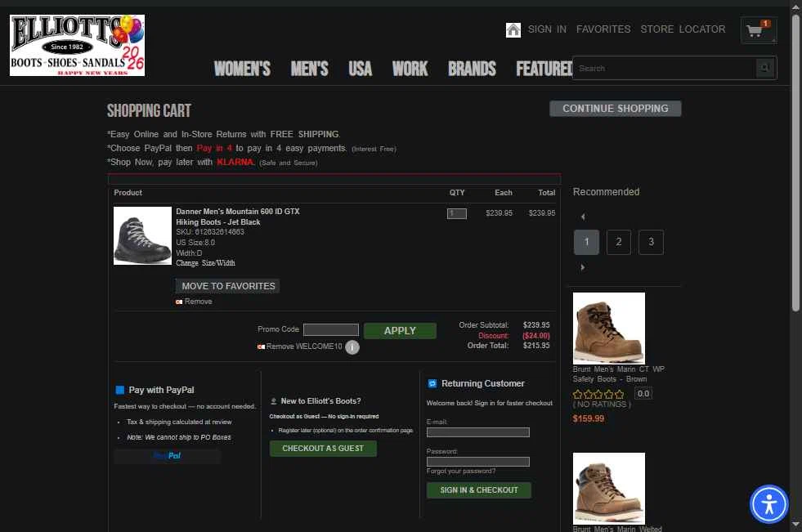The height and width of the screenshot is (532, 802).
Task: Click the red KLARNA text
Action: [x=235, y=162]
